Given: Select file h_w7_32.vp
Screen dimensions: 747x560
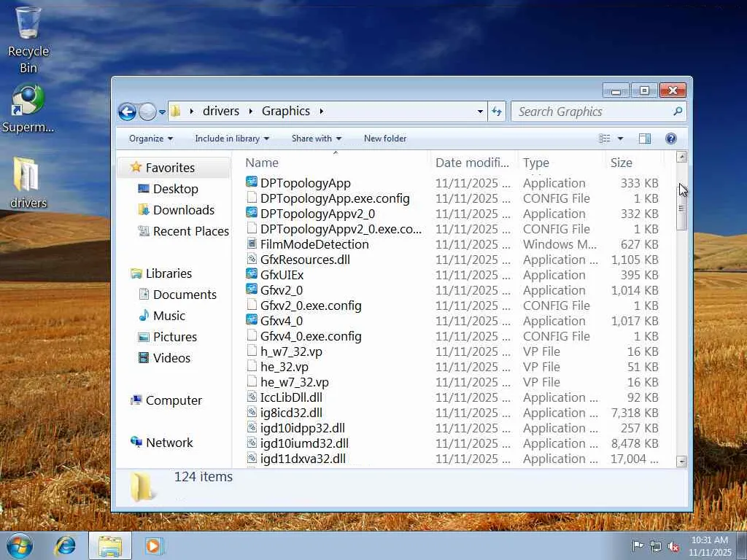Looking at the screenshot, I should coord(291,351).
